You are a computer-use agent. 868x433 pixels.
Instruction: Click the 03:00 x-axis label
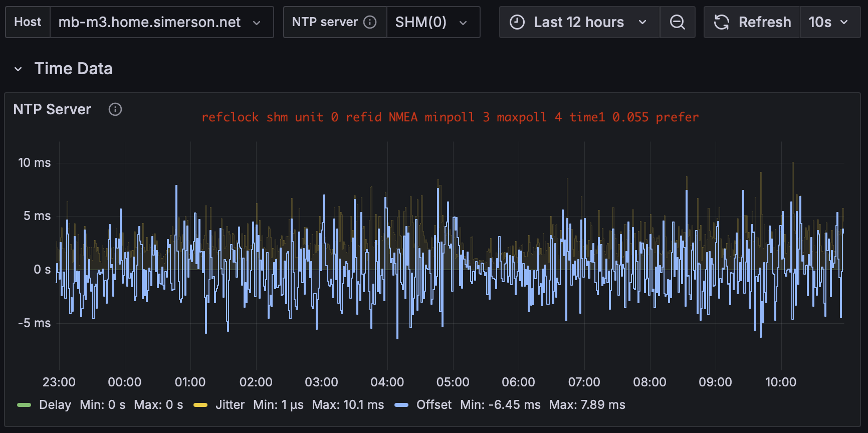tap(322, 382)
